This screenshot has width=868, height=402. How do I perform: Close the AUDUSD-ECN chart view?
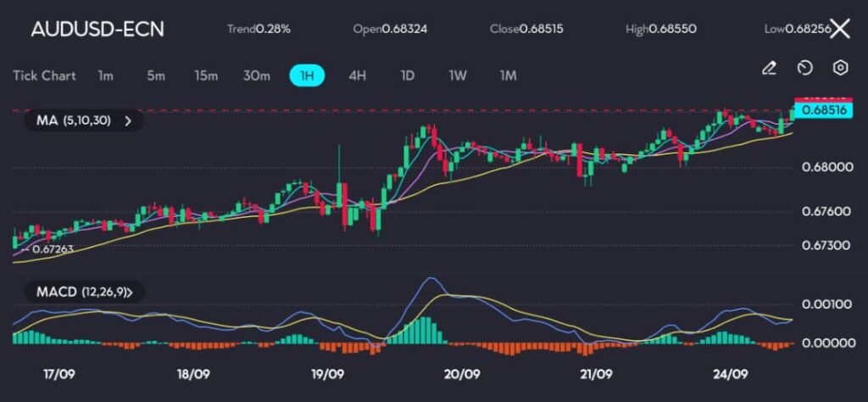point(839,29)
